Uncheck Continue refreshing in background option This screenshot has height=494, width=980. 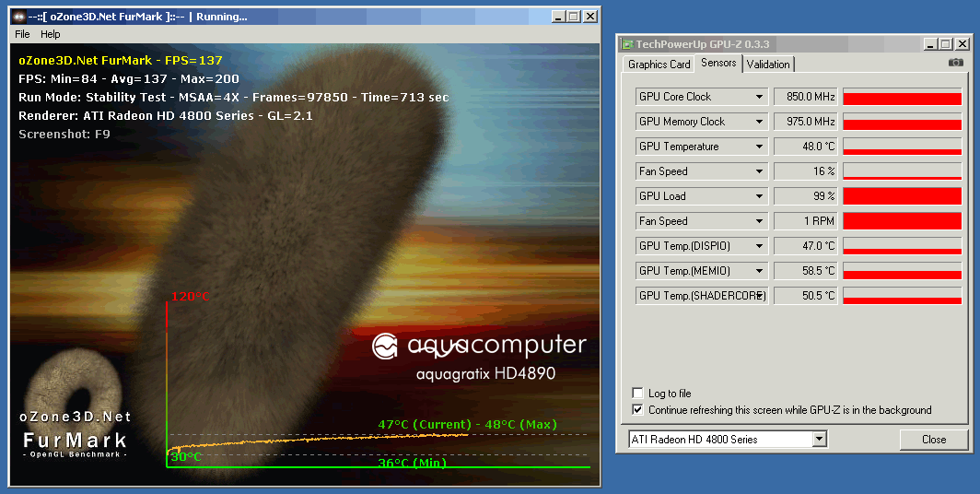[x=637, y=410]
